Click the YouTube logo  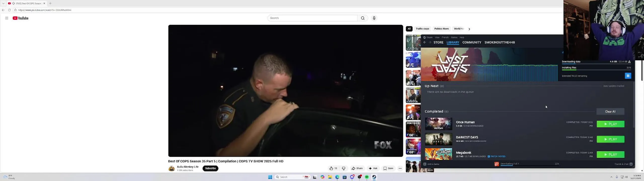pos(20,18)
